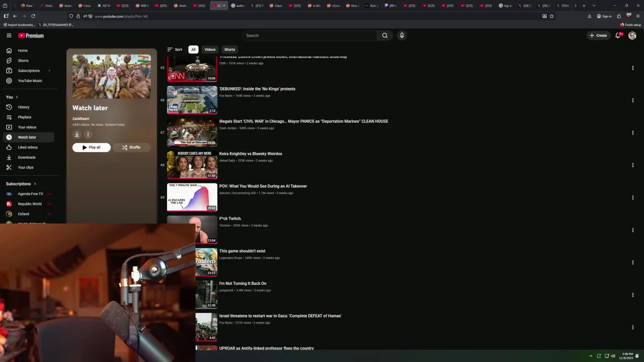Select the Videos filter chip

210,49
